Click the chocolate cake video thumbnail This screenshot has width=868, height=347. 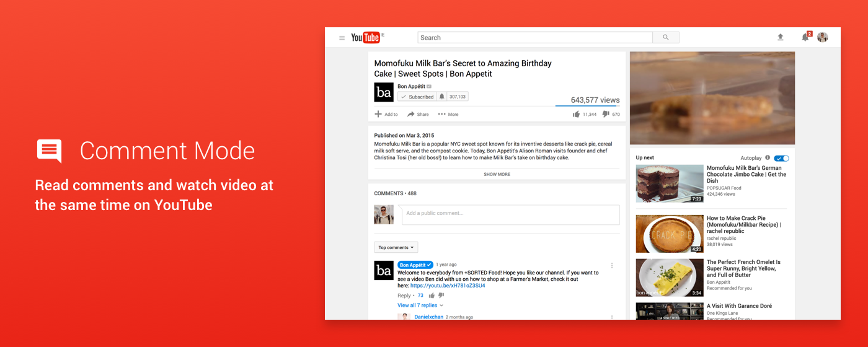coord(670,183)
